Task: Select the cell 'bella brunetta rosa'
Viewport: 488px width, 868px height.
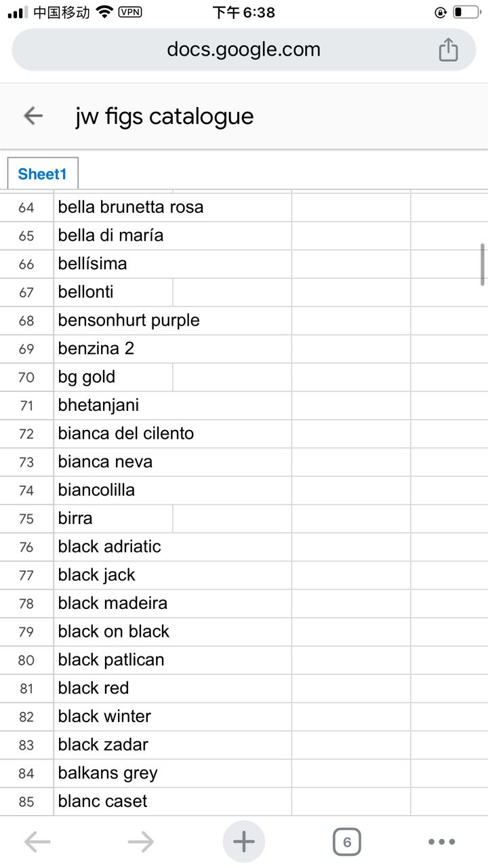Action: (x=173, y=207)
